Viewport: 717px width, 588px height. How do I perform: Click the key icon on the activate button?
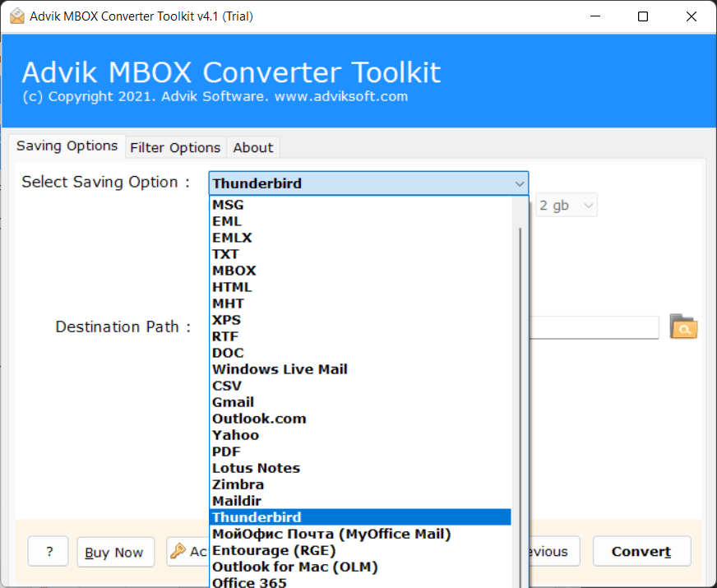pos(178,551)
